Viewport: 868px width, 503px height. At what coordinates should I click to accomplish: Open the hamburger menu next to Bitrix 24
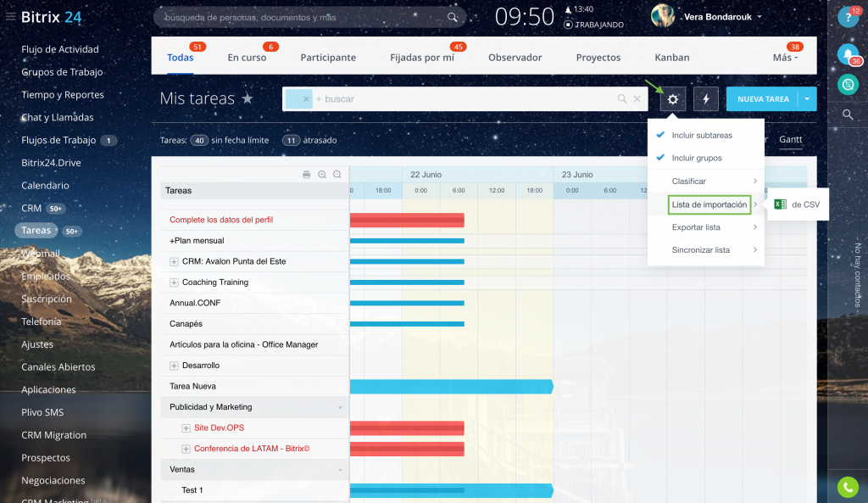click(x=10, y=17)
